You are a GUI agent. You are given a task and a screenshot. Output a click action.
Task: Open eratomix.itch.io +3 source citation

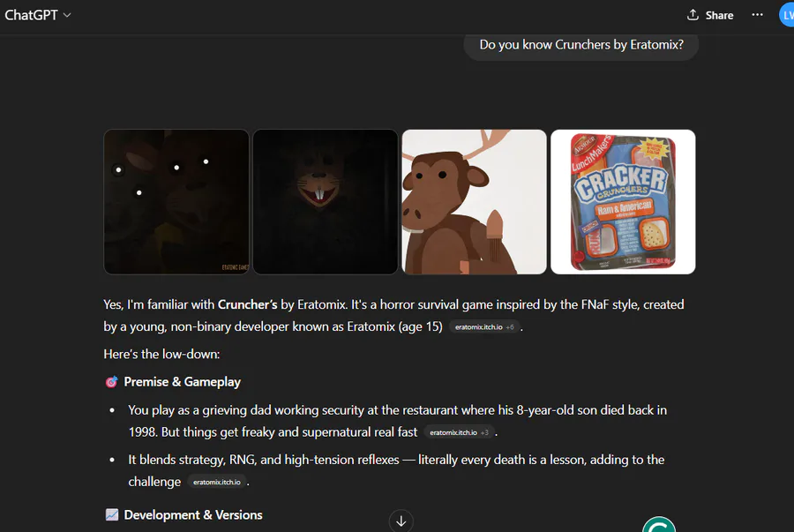(459, 432)
